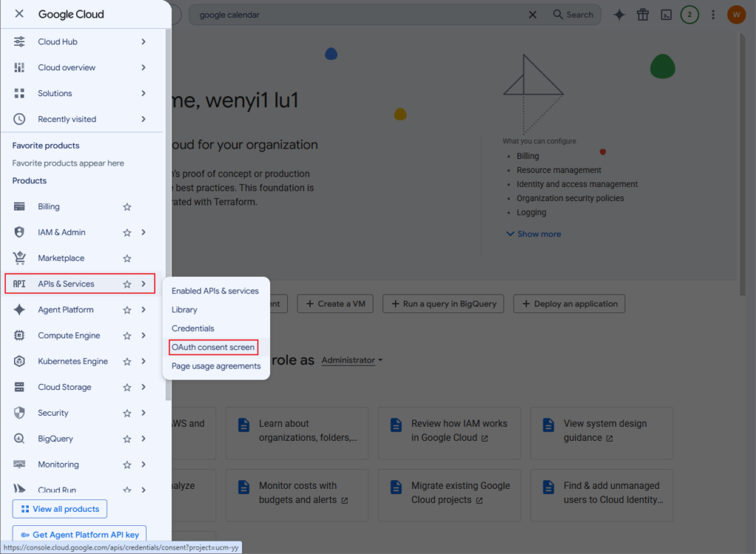Open Page usage agreements
756x554 pixels.
point(216,366)
